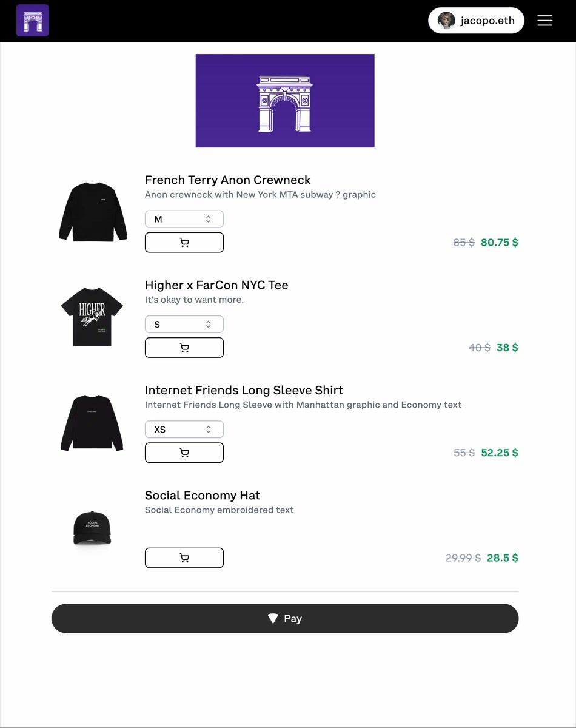
Task: Open the hamburger menu
Action: click(544, 21)
